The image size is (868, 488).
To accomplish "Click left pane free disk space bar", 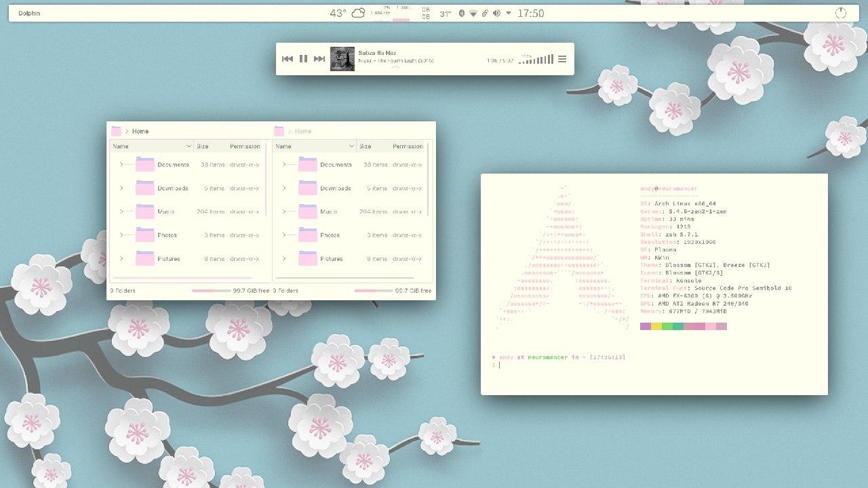I will click(x=211, y=291).
